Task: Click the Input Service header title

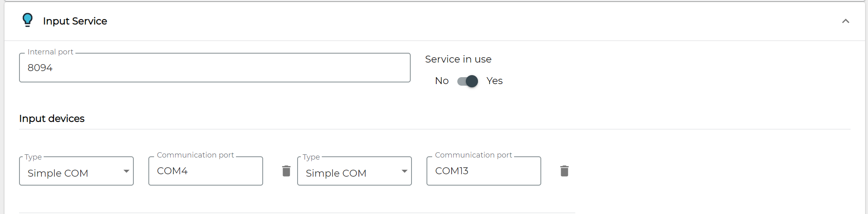Action: (x=75, y=21)
